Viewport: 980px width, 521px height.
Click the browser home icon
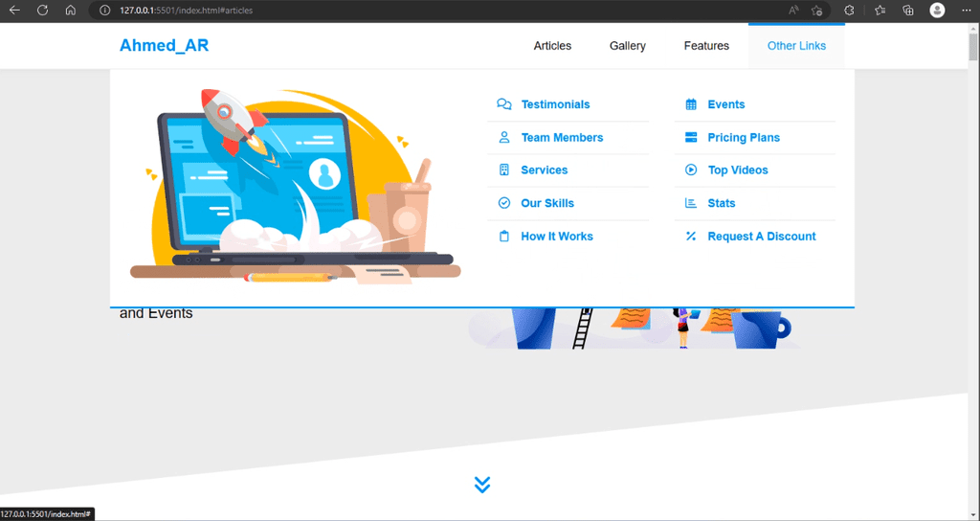71,10
